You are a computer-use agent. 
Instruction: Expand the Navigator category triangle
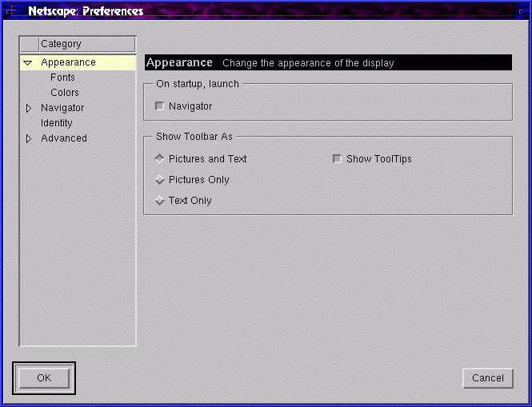pos(29,108)
